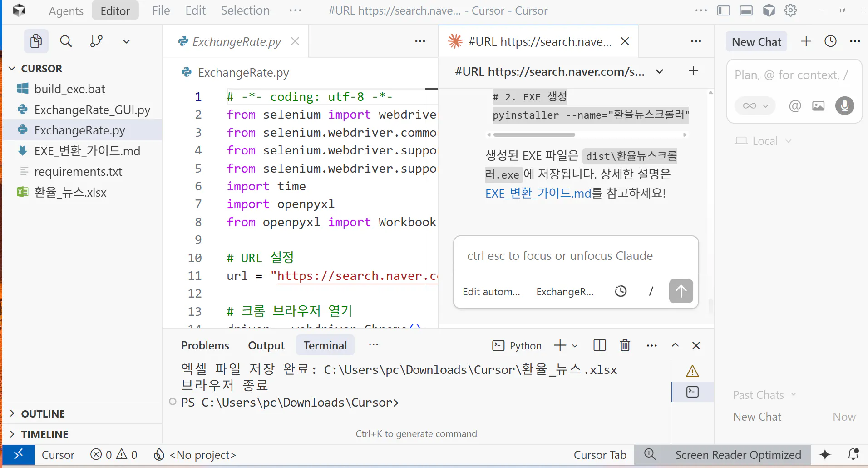Click the @ mention context icon

click(x=795, y=106)
